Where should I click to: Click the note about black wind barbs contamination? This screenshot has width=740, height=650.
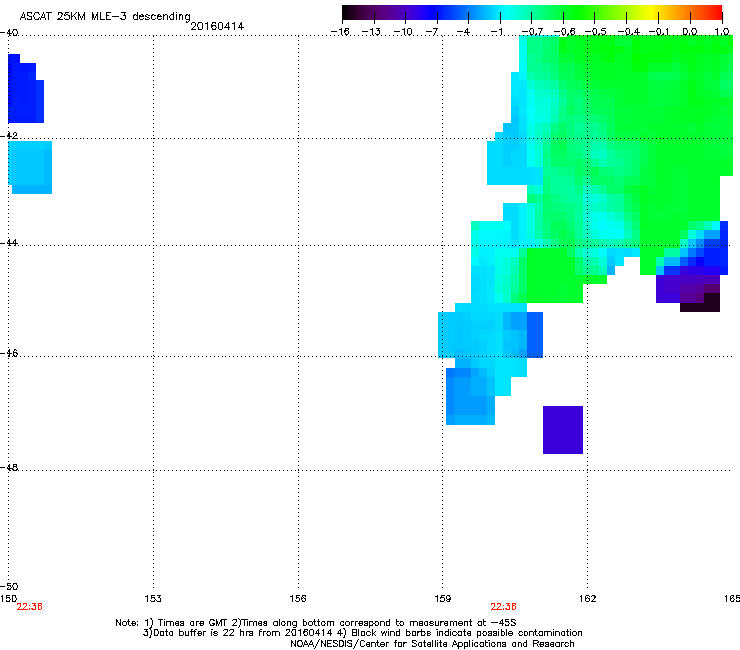460,633
